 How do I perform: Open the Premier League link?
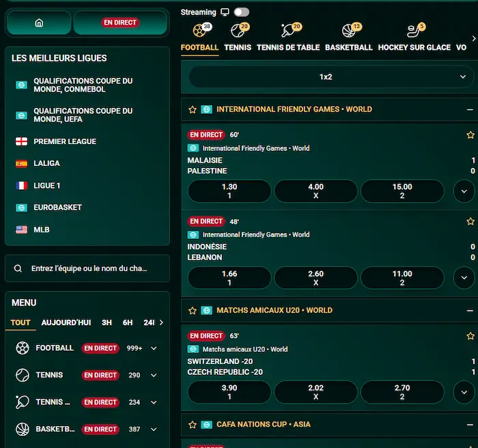[x=65, y=141]
